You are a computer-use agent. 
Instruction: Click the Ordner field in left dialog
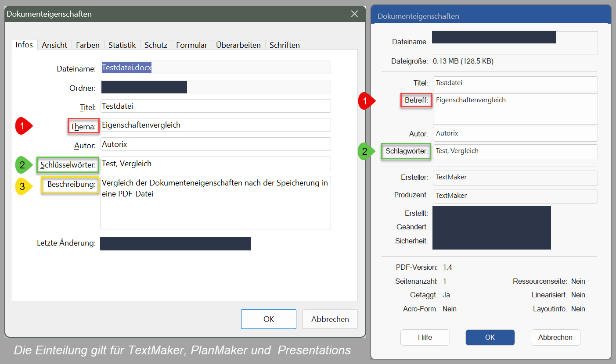click(216, 87)
